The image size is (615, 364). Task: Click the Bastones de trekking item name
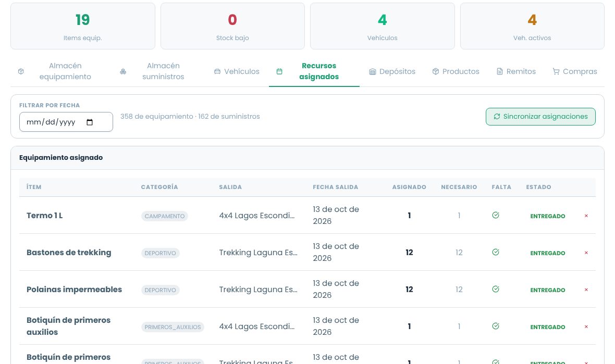pos(69,253)
